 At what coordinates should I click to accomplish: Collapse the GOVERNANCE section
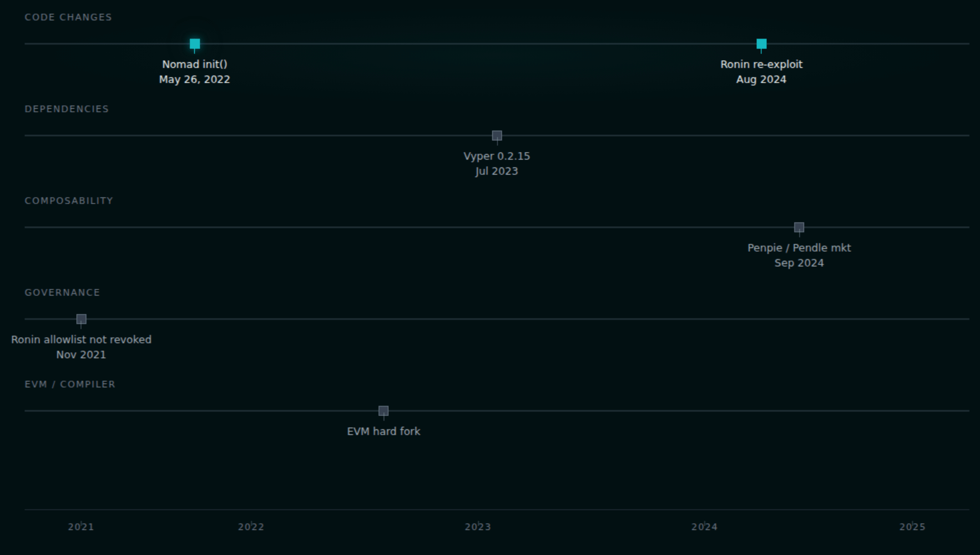[62, 292]
